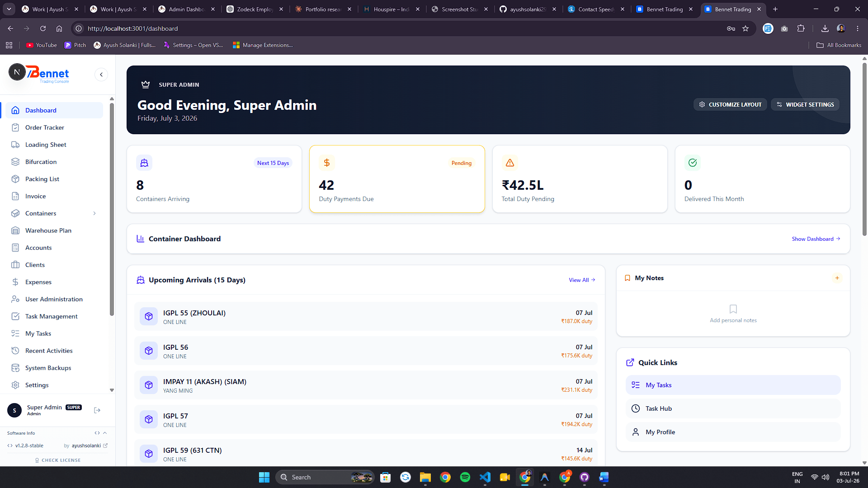Screen dimensions: 868x488
Task: Open the IGPL 56 arrival row
Action: click(366, 351)
